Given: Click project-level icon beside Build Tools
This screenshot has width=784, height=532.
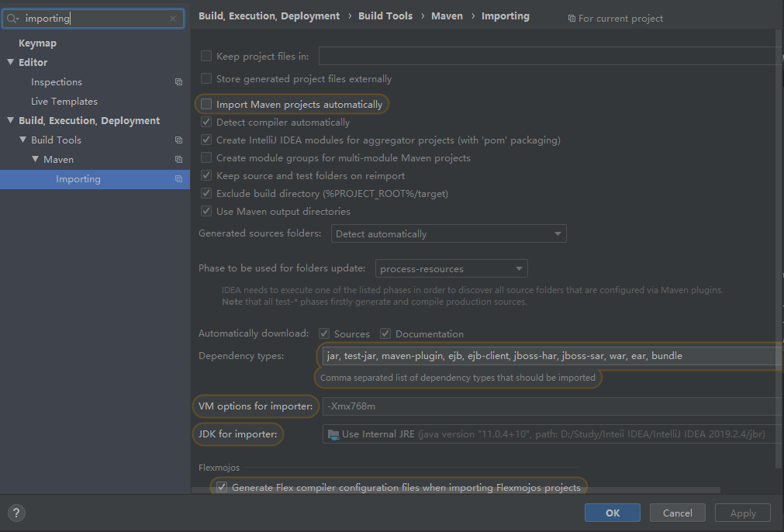Looking at the screenshot, I should (178, 140).
